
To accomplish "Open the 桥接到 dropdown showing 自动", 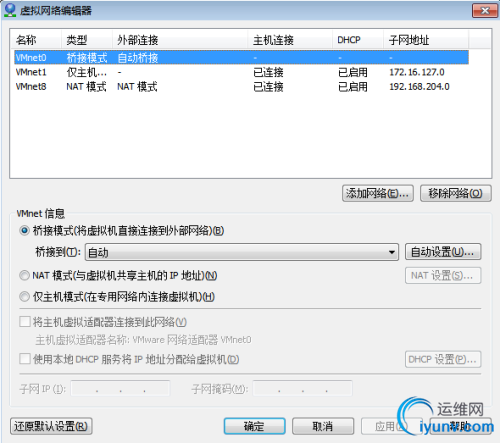I will (242, 252).
